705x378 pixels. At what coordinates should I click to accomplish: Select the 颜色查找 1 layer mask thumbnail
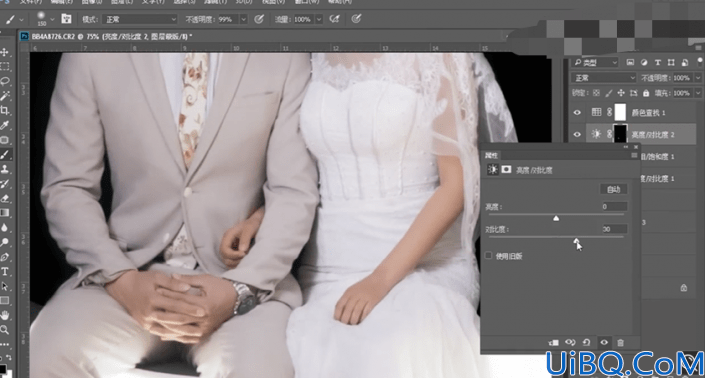pos(620,112)
